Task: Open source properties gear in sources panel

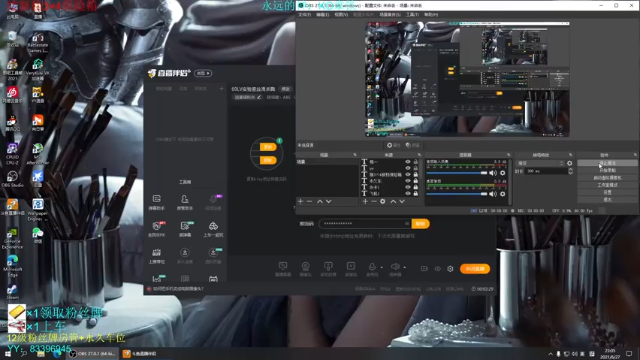Action: (x=382, y=201)
